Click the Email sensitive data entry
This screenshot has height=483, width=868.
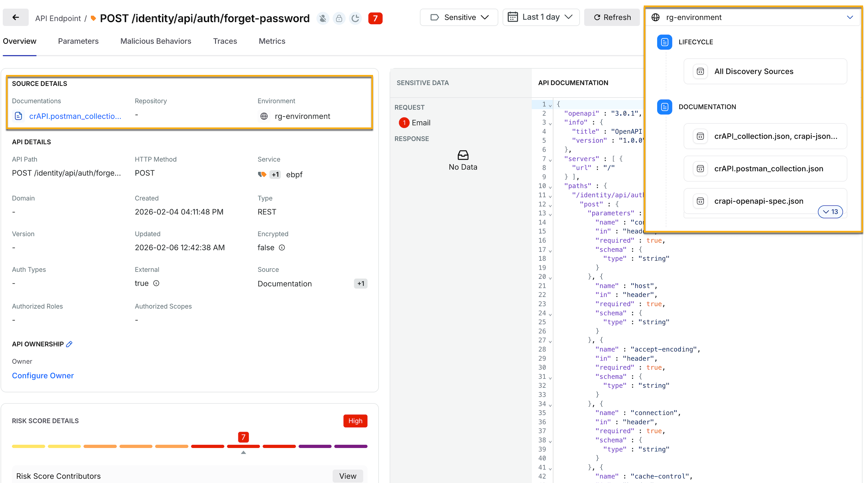tap(415, 123)
